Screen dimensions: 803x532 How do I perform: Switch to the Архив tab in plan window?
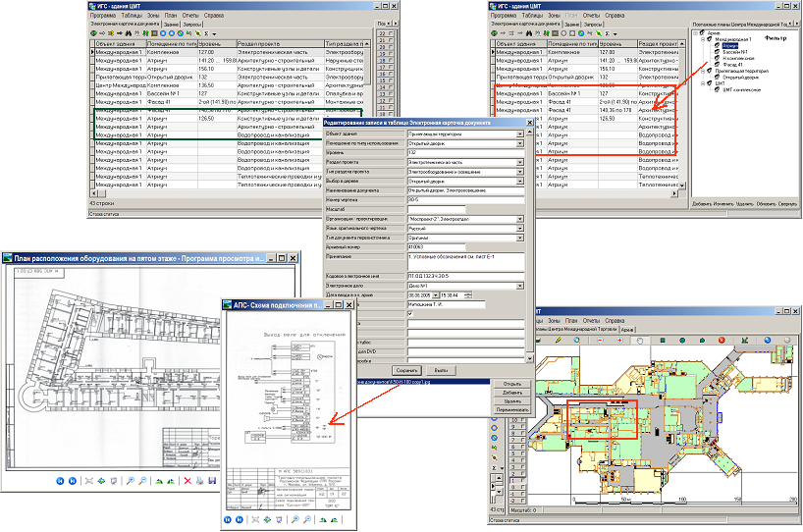[627, 329]
